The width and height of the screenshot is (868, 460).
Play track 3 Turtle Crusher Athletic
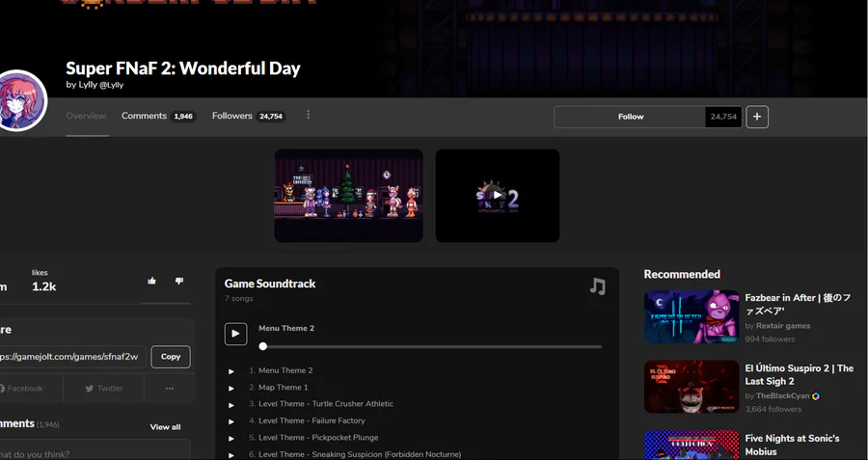(x=231, y=405)
